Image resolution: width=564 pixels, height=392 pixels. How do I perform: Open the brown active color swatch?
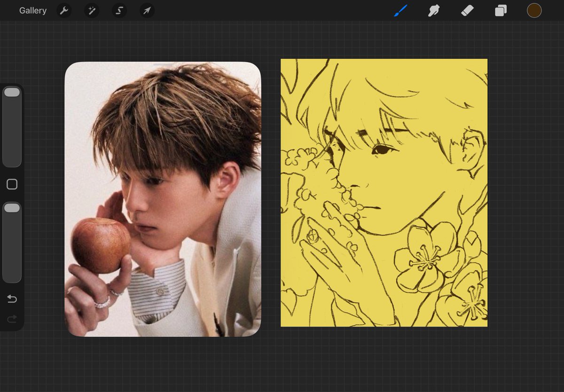(534, 10)
